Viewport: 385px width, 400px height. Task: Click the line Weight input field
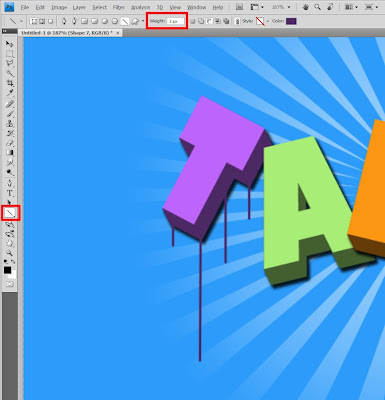pyautogui.click(x=175, y=21)
